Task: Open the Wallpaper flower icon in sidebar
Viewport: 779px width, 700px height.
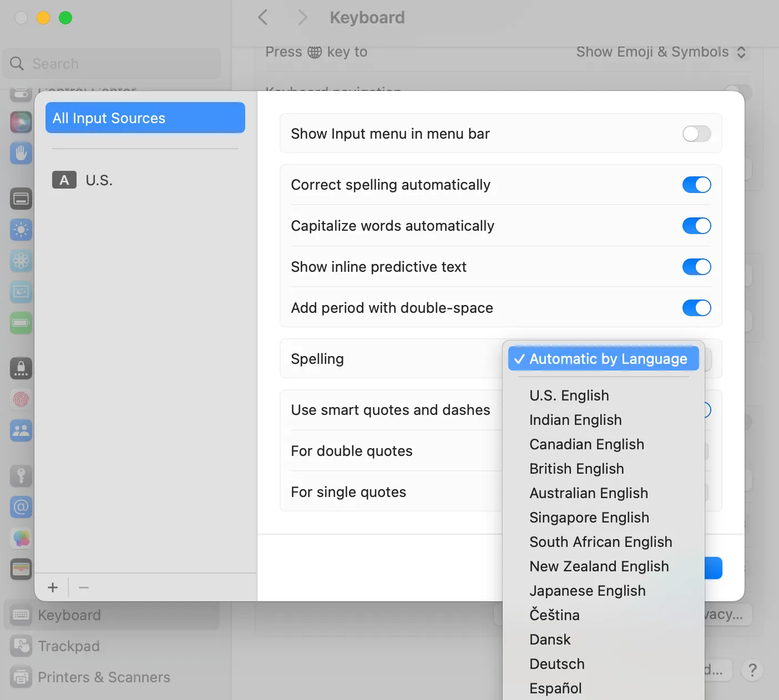Action: coord(21,261)
